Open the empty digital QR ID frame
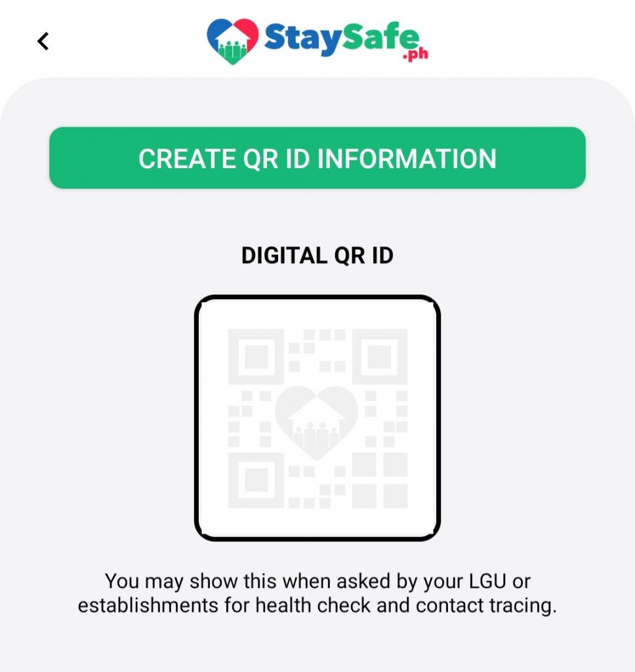The width and height of the screenshot is (635, 672). tap(317, 418)
